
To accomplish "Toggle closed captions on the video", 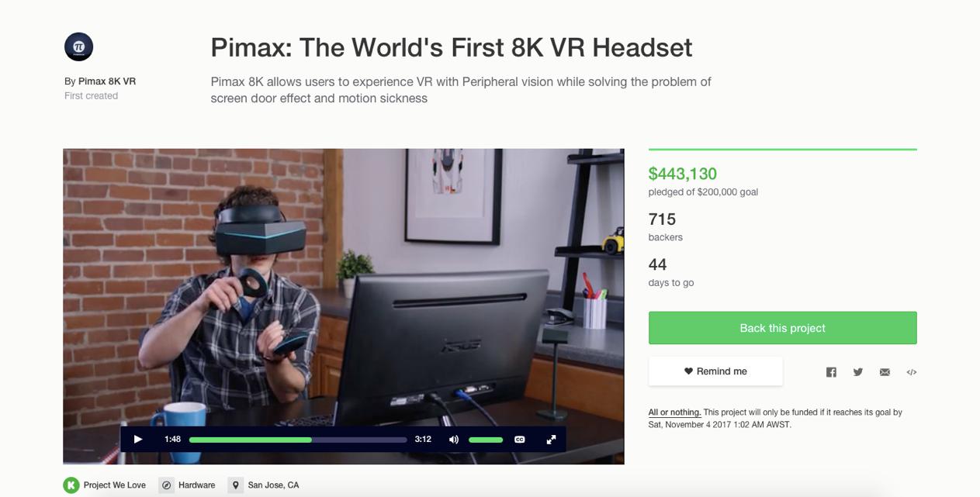I will click(x=520, y=440).
